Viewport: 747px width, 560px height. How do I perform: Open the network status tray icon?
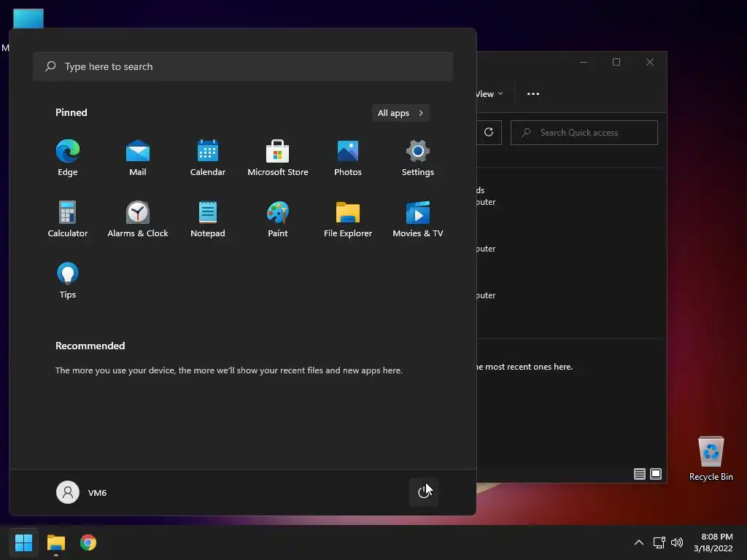click(x=659, y=542)
